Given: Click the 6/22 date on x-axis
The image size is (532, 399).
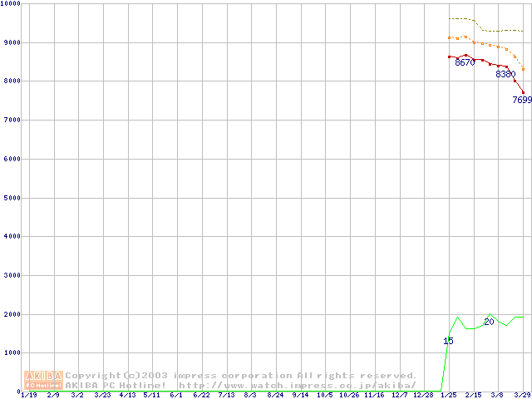Looking at the screenshot, I should [x=201, y=396].
